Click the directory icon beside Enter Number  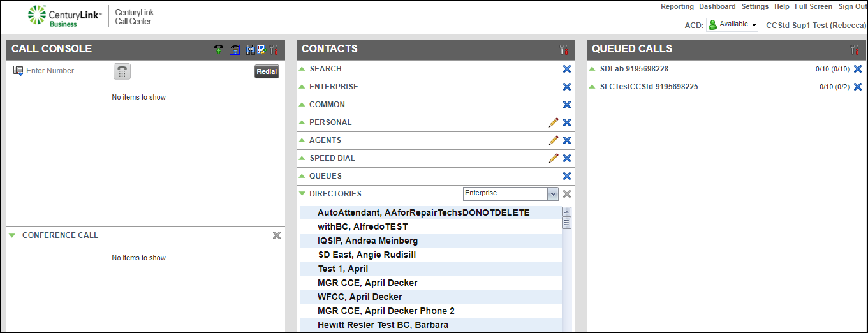click(x=18, y=70)
